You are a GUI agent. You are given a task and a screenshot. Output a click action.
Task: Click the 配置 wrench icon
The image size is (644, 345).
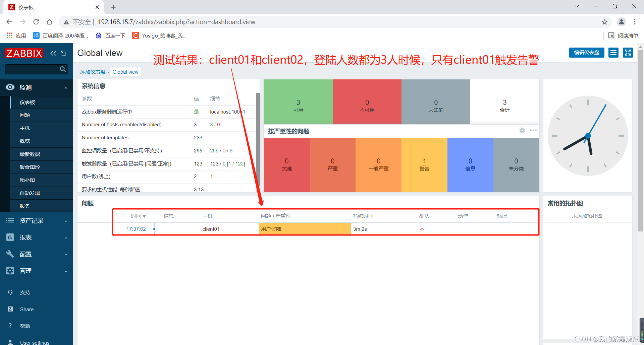point(10,254)
